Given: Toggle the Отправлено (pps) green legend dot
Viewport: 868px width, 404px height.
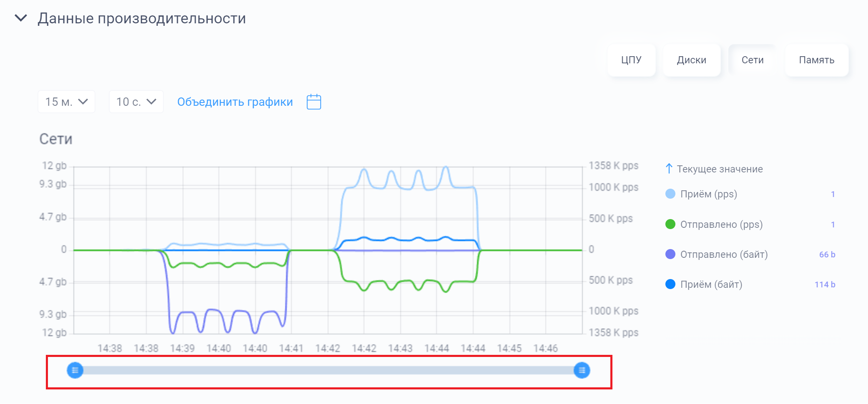Looking at the screenshot, I should [x=670, y=224].
